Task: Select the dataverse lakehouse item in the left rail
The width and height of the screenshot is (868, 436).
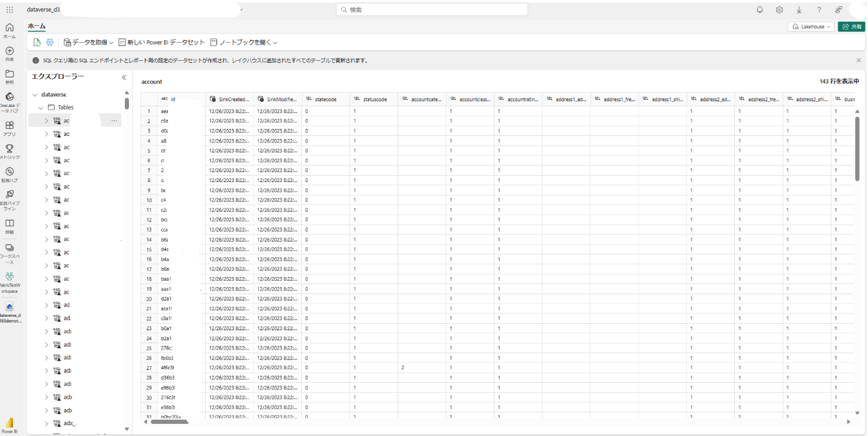Action: click(x=10, y=313)
